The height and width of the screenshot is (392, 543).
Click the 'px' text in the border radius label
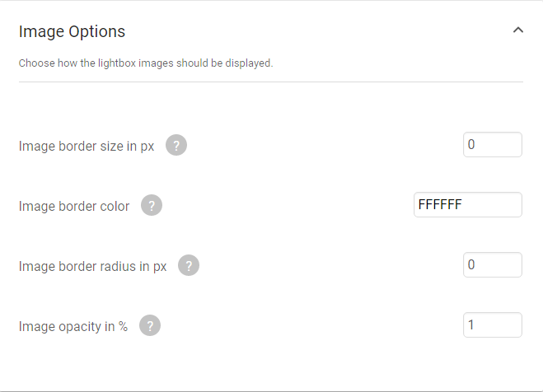pos(160,268)
